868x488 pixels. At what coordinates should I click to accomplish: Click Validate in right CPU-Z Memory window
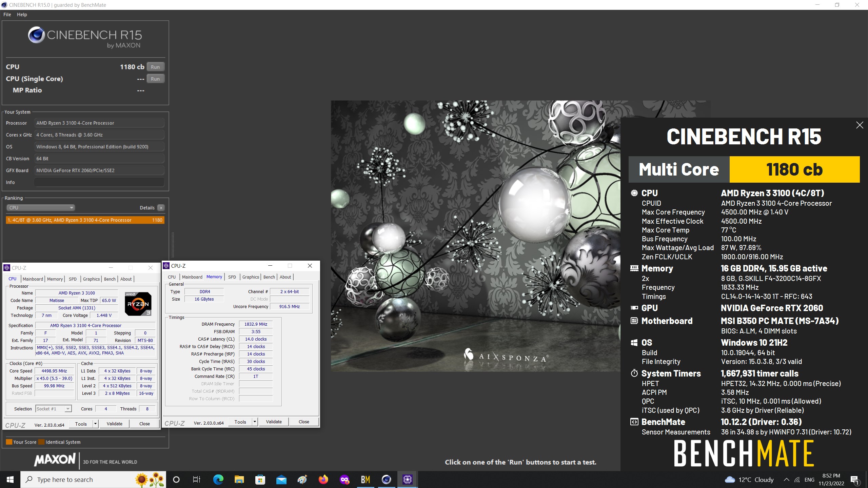(x=274, y=422)
